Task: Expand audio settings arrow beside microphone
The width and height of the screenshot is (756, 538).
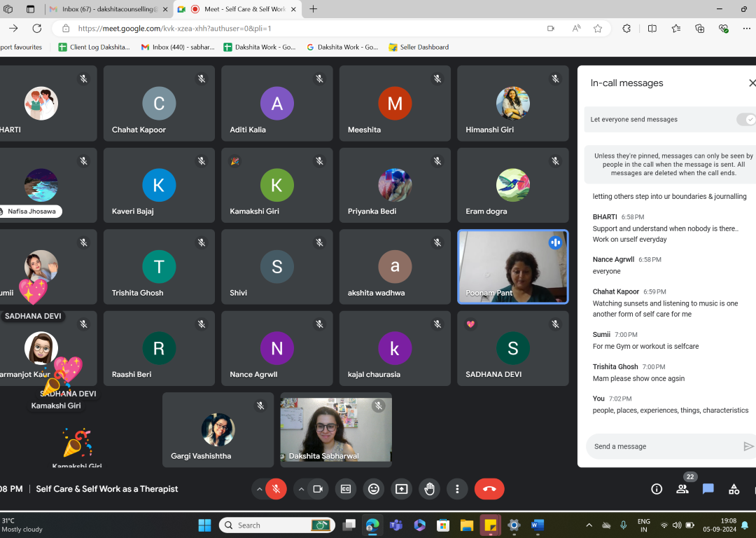Action: [260, 489]
